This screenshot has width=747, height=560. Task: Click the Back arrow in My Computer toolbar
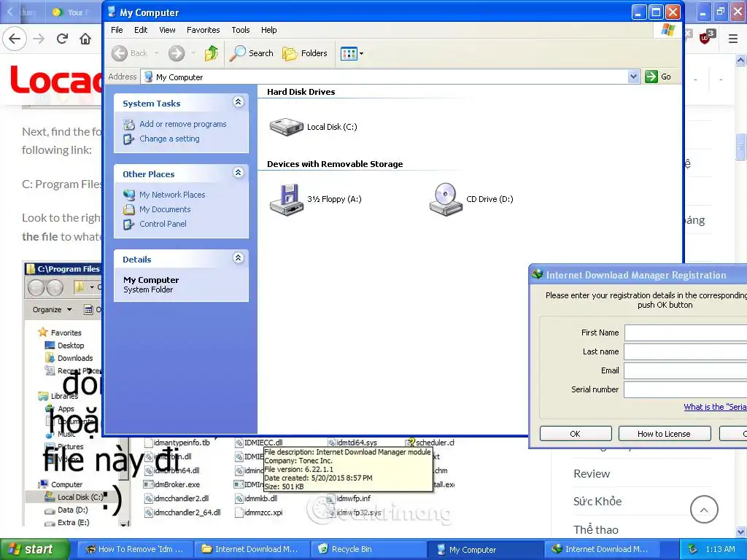[x=130, y=53]
